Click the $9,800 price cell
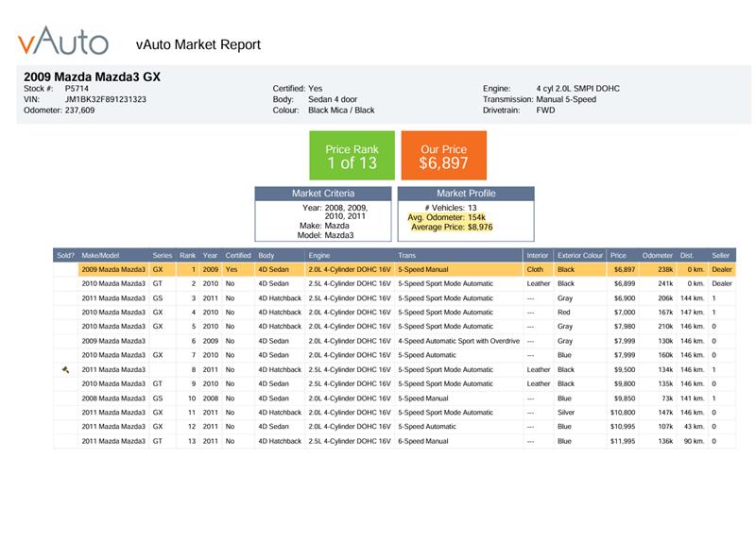756x543 pixels. 625,383
